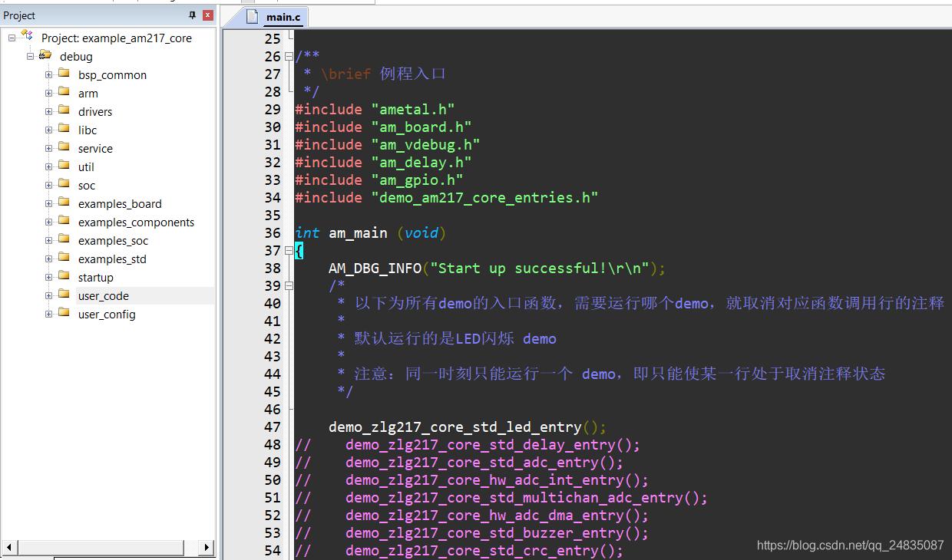Expand the startup group

pyautogui.click(x=48, y=277)
